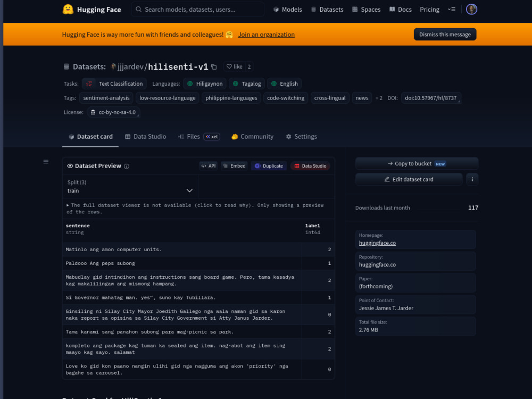This screenshot has height=399, width=532.
Task: Click the xet badge
Action: (x=212, y=136)
